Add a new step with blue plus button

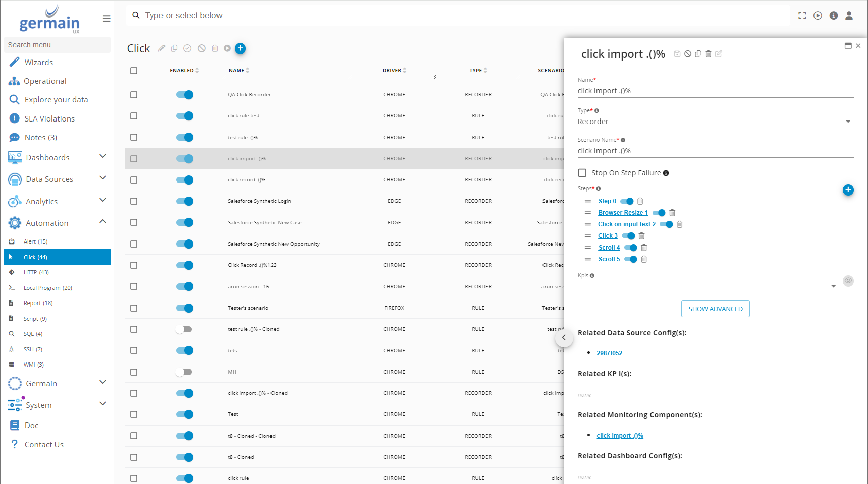[x=848, y=190]
